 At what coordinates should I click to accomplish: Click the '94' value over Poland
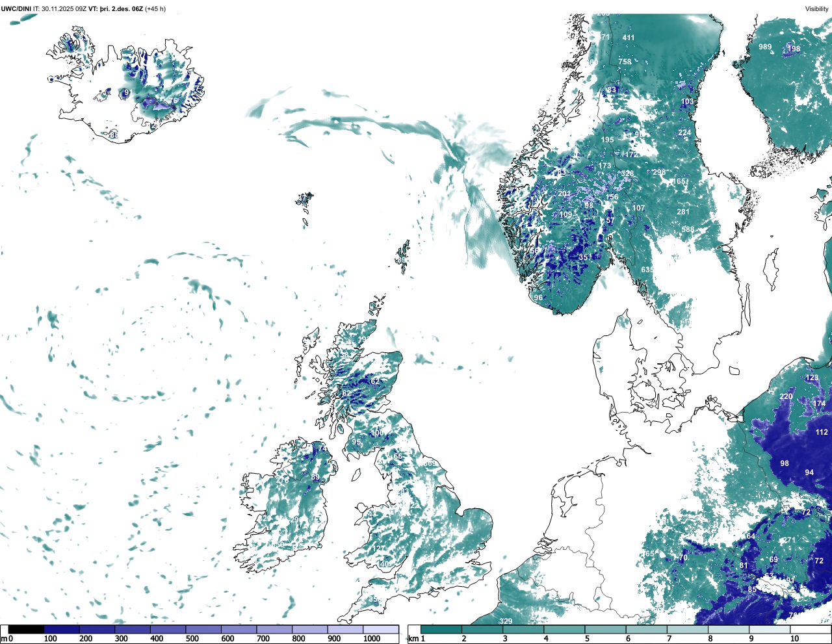point(809,472)
